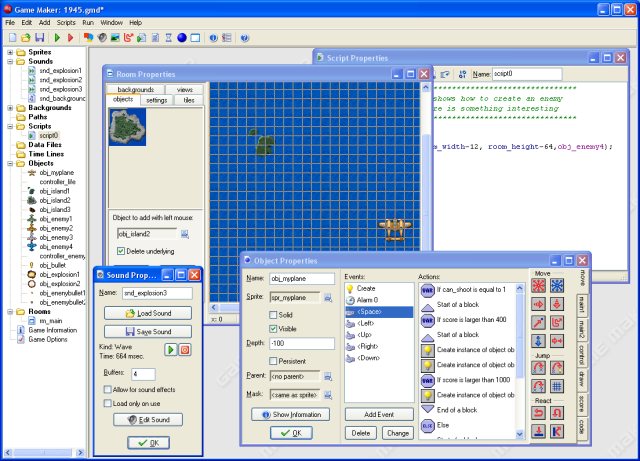Click the Help question mark toolbar icon
Viewport: 640px width, 461px height.
point(244,38)
